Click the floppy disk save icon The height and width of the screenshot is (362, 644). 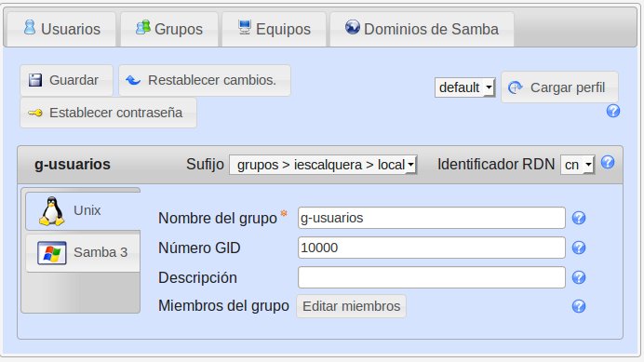[x=35, y=80]
